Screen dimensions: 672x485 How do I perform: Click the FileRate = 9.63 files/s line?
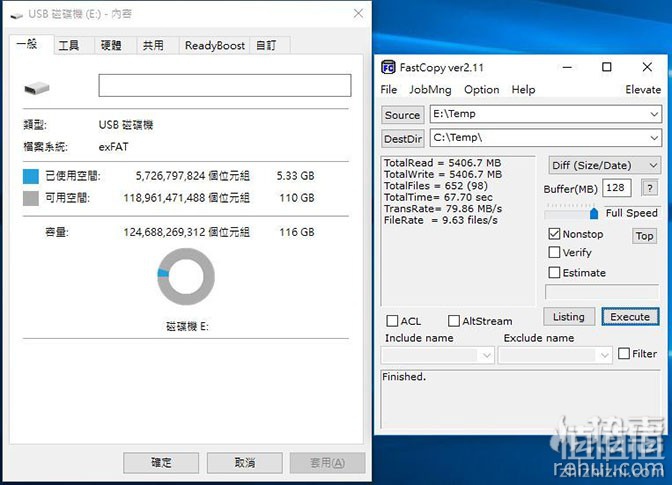441,220
